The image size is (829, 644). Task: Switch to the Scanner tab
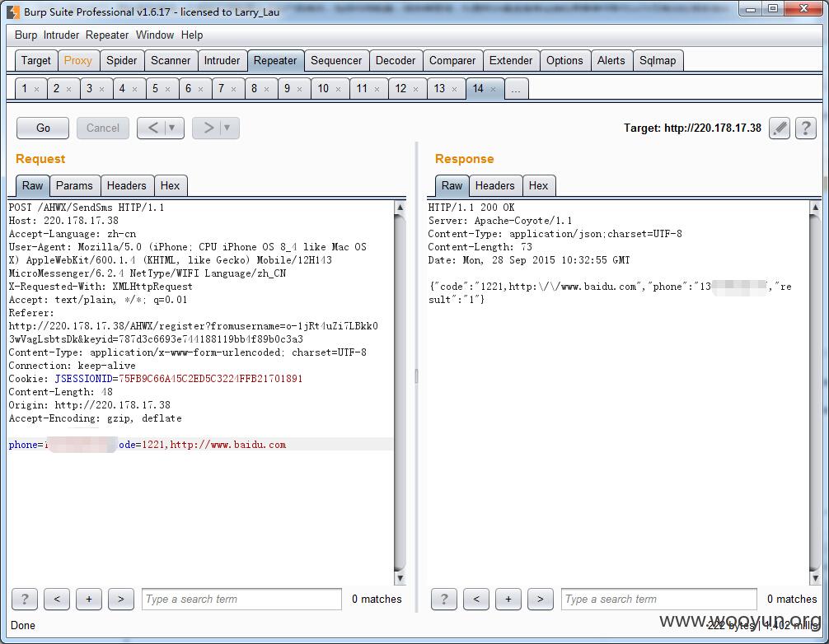(171, 61)
